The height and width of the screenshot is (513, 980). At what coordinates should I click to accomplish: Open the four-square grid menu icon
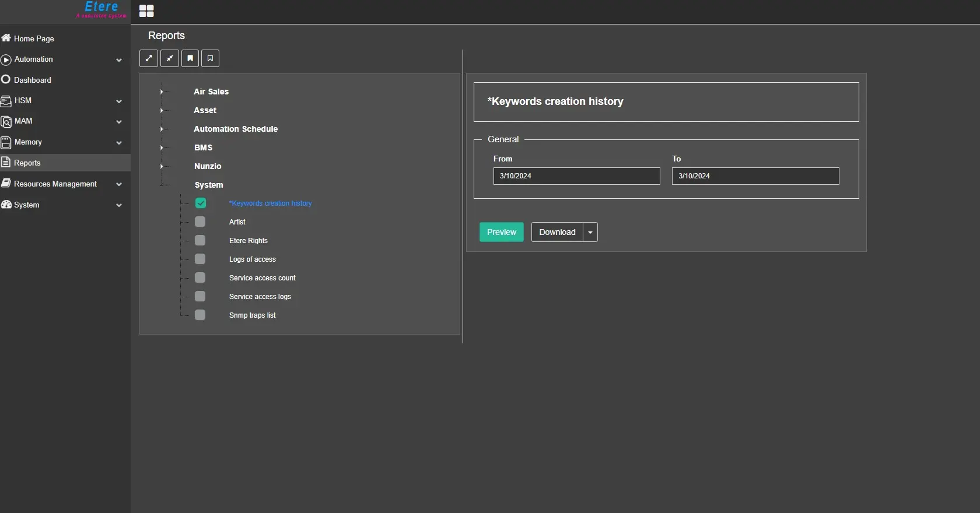(146, 11)
